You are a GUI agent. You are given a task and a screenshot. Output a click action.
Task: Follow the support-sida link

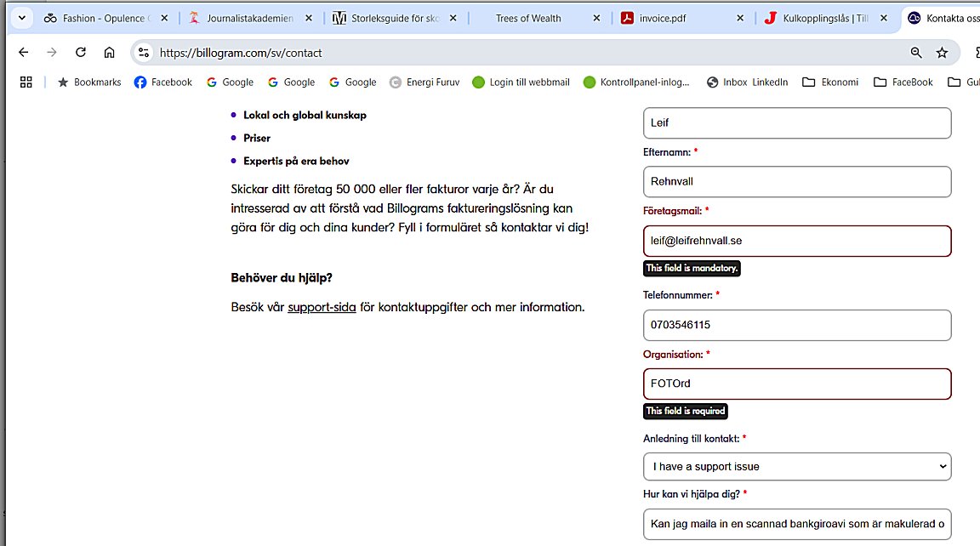322,307
